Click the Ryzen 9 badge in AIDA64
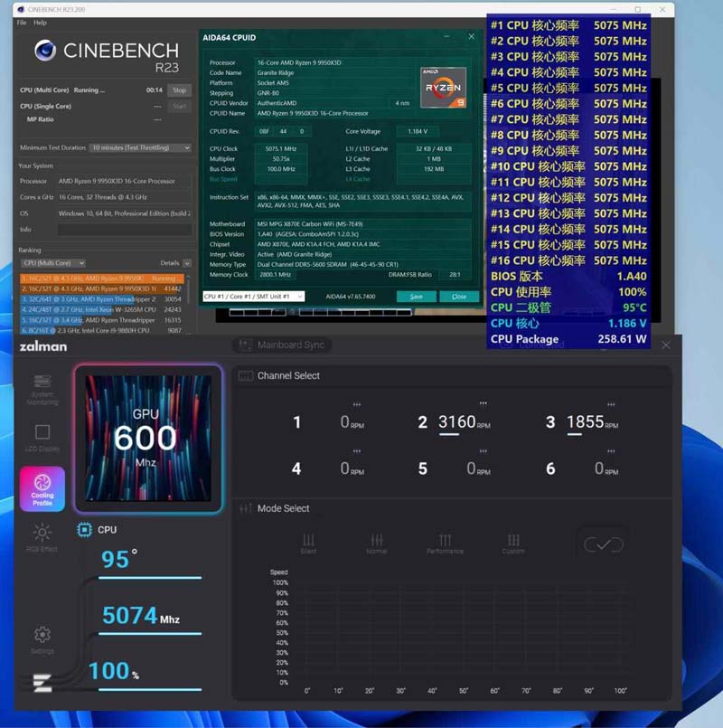This screenshot has width=723, height=728. coord(443,88)
